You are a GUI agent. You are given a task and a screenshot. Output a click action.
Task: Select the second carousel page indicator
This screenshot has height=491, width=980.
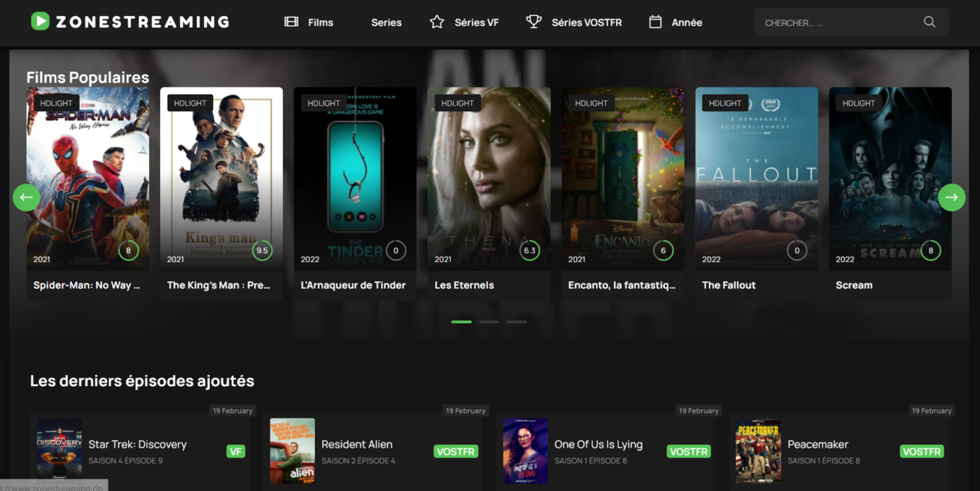(489, 322)
